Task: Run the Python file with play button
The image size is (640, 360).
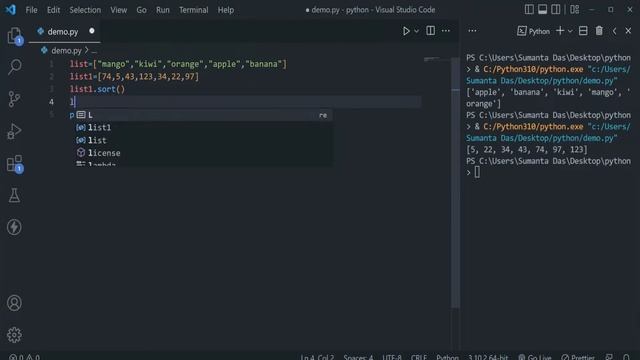Action: pyautogui.click(x=406, y=31)
